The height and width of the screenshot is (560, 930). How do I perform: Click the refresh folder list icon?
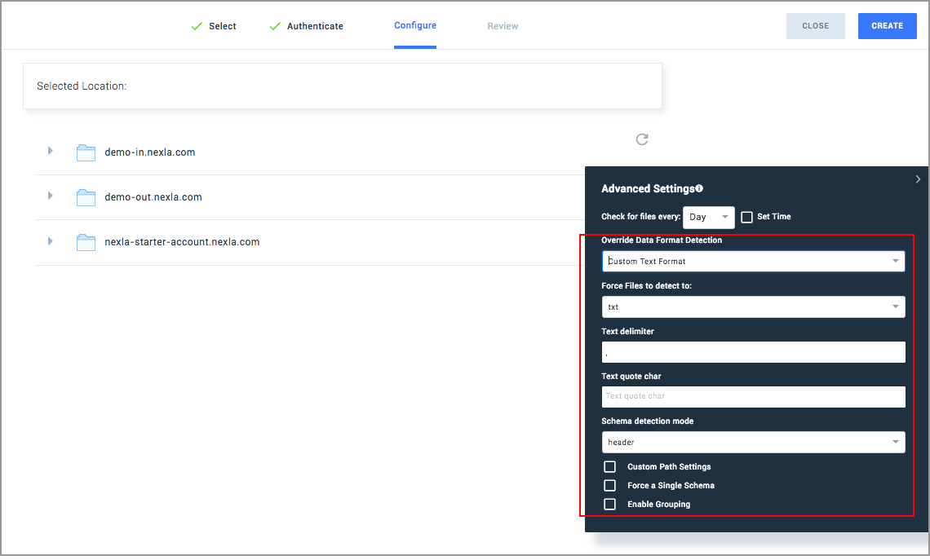pos(642,139)
